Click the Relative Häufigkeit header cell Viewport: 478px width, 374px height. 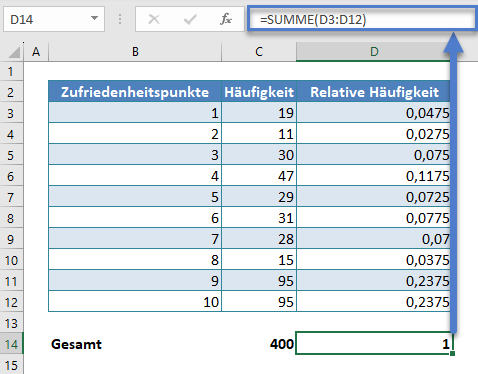[373, 92]
